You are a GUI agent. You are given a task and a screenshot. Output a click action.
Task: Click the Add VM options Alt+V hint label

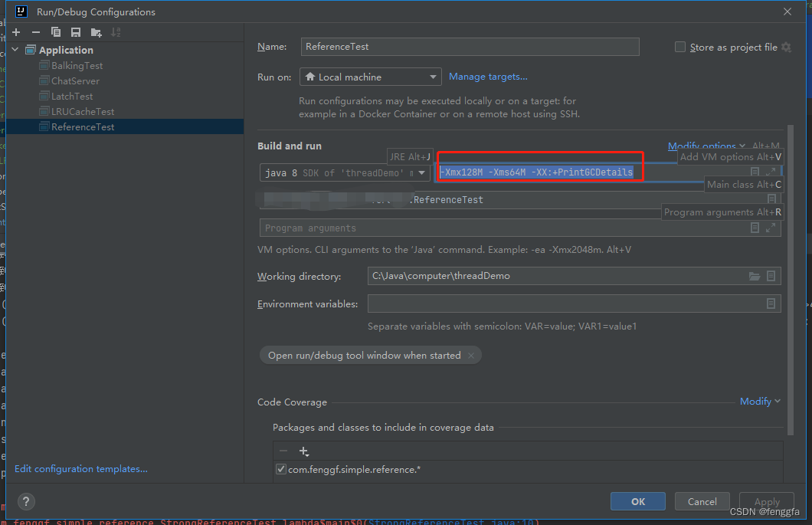730,156
